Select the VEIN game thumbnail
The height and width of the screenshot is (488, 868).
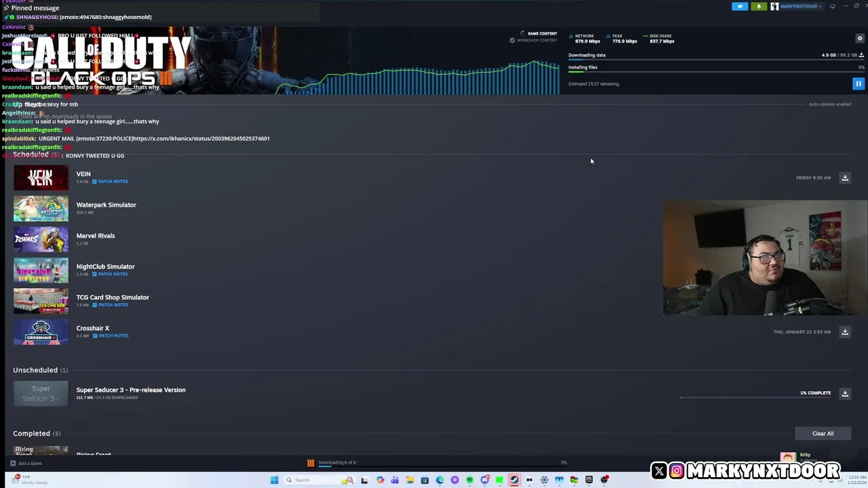(41, 178)
